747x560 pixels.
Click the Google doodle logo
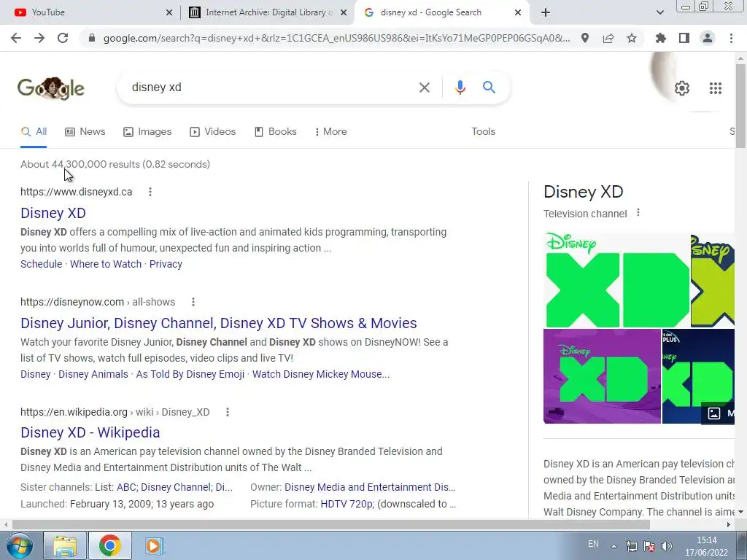(x=51, y=88)
